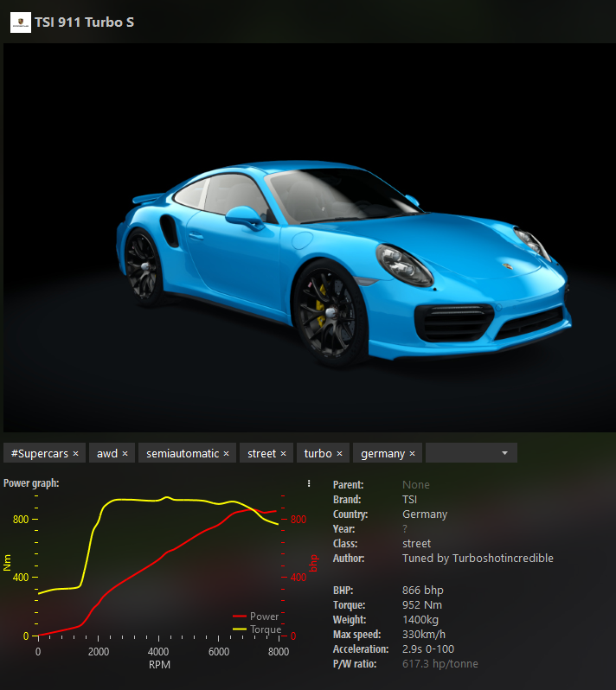The image size is (616, 690).
Task: Remove the turbo tag
Action: coord(339,454)
